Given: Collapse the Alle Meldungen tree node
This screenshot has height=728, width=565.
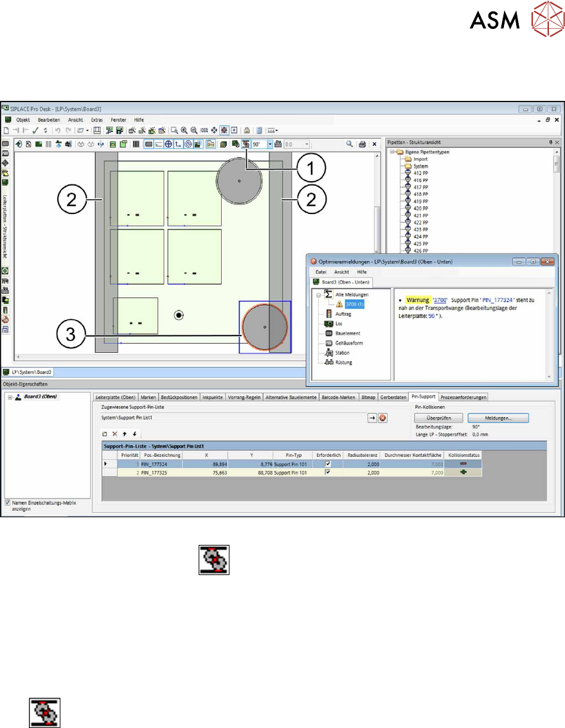Looking at the screenshot, I should click(x=319, y=295).
